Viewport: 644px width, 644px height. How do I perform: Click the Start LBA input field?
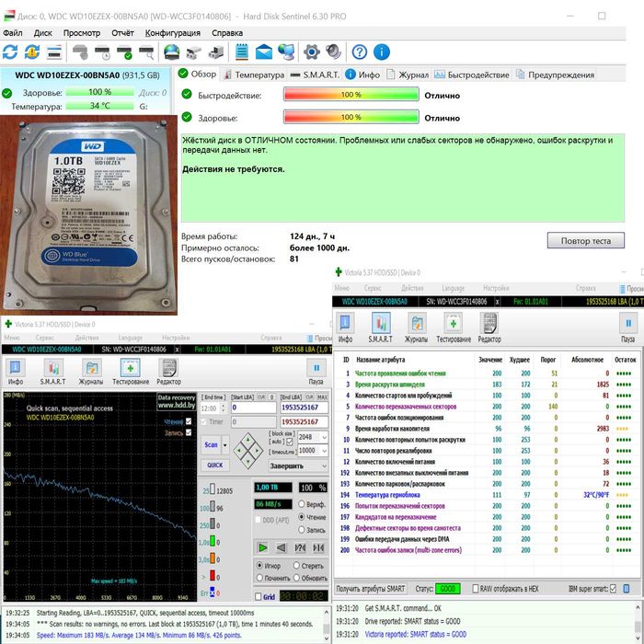click(x=253, y=408)
